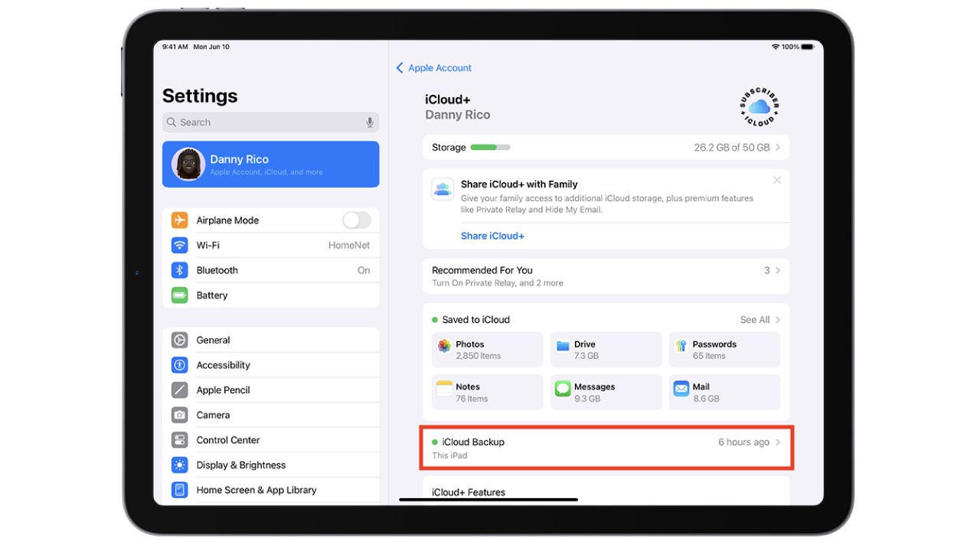The height and width of the screenshot is (551, 980).
Task: Click the Photos app icon tile
Action: [x=444, y=346]
